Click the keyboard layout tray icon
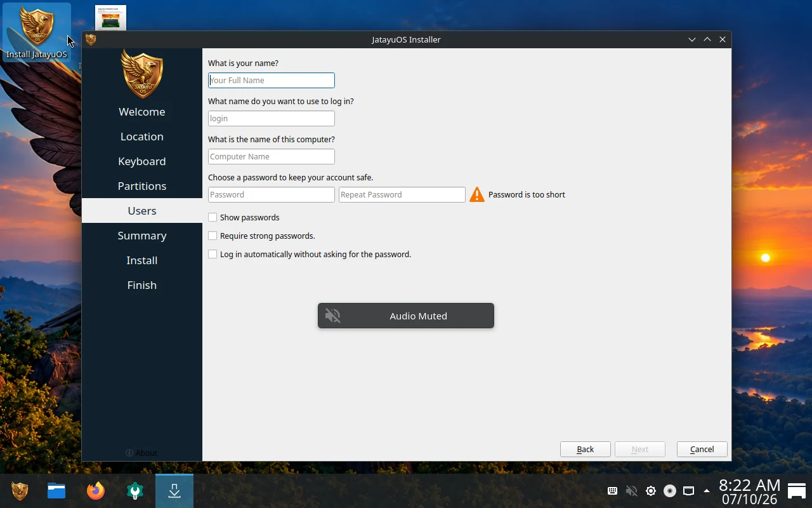812x508 pixels. click(613, 491)
